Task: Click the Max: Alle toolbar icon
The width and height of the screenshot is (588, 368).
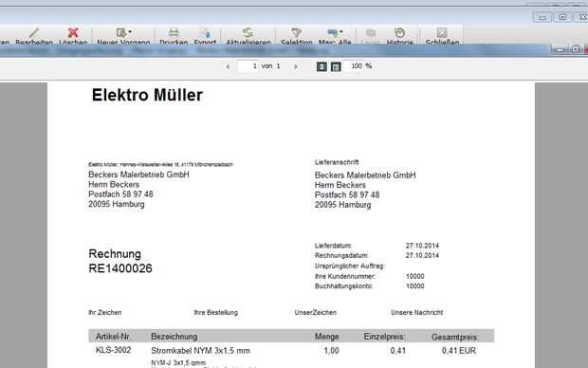Action: [332, 32]
